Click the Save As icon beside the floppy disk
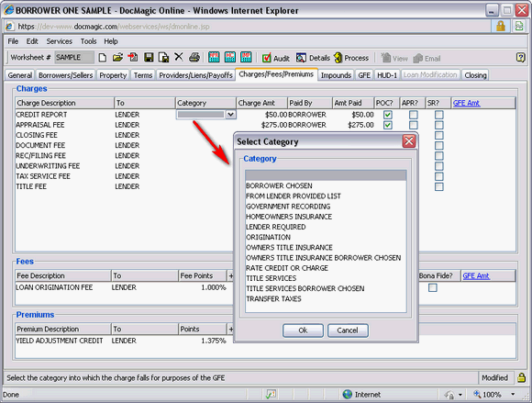Viewport: 532px width, 403px height. click(164, 58)
